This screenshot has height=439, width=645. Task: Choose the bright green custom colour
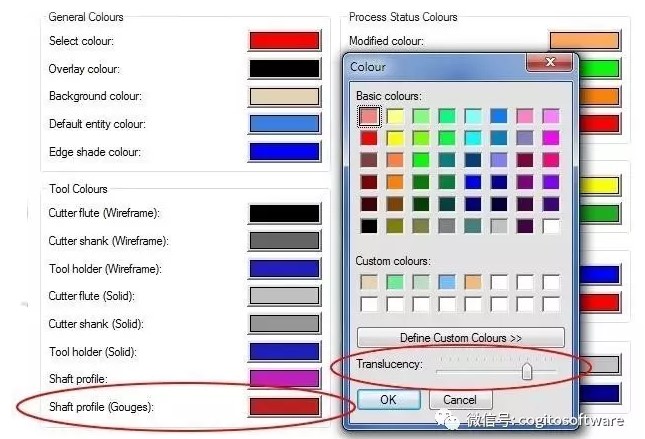[x=395, y=282]
